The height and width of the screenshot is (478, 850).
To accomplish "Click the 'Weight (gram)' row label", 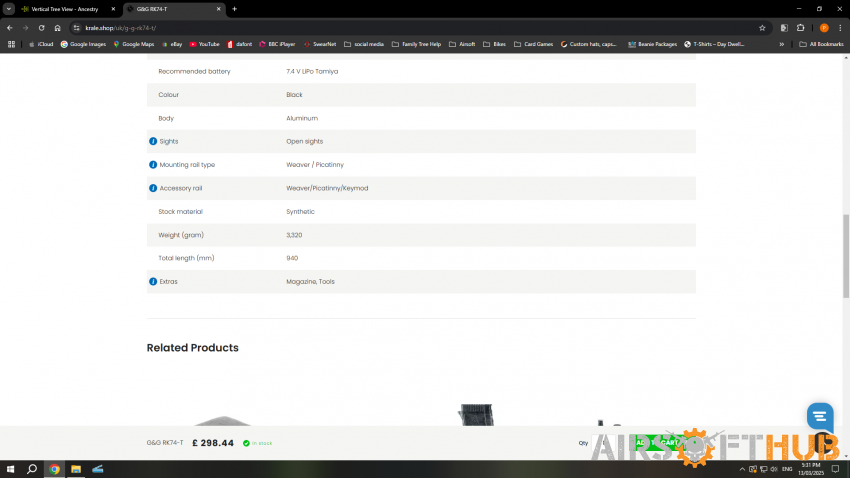I will click(181, 235).
